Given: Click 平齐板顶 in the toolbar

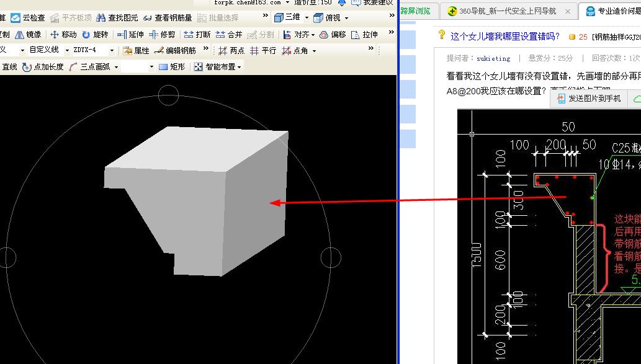Looking at the screenshot, I should tap(71, 18).
